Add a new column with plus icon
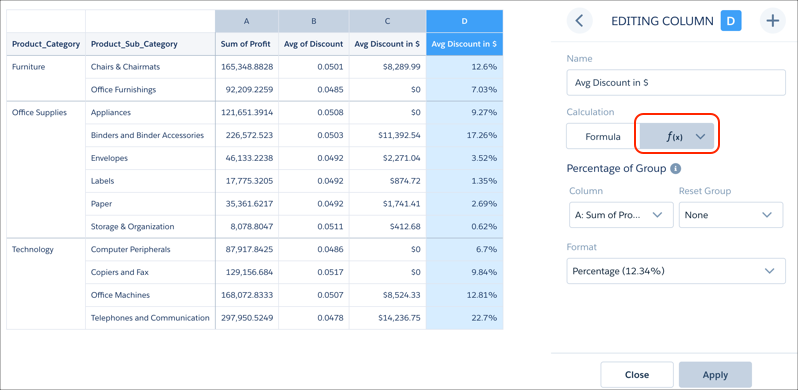 pyautogui.click(x=773, y=21)
